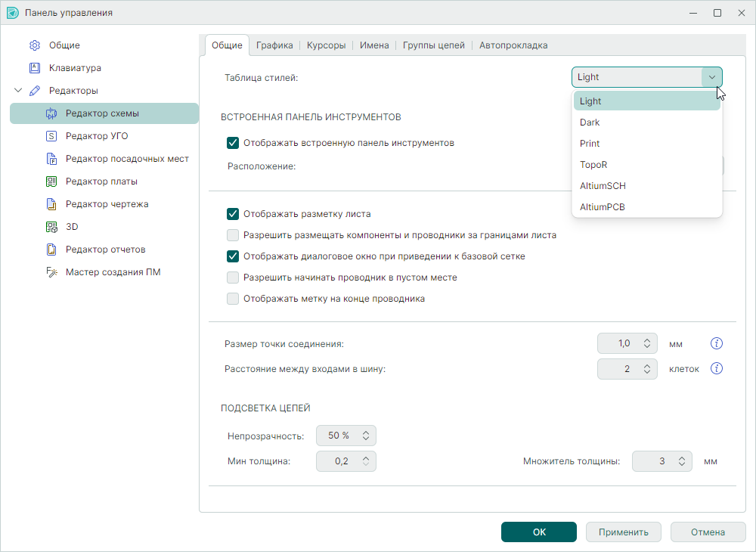The image size is (756, 552).
Task: Click the Редактор УГО icon
Action: tap(51, 136)
